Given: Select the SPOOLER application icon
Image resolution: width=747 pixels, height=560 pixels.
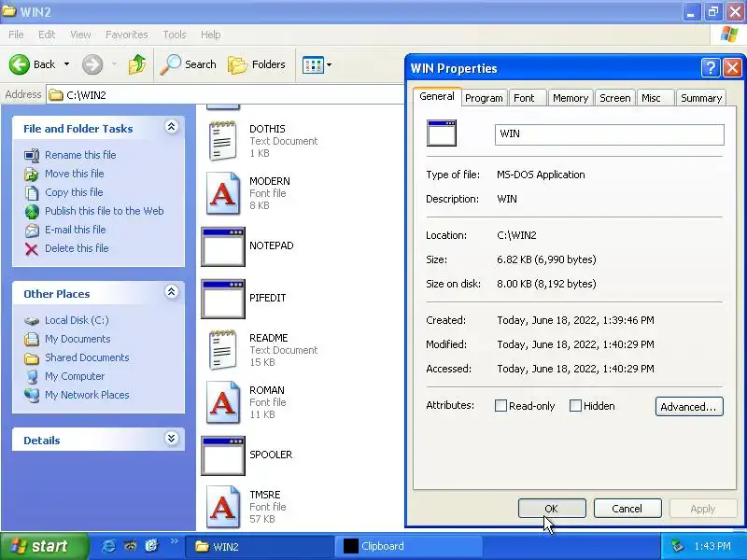Looking at the screenshot, I should (x=223, y=455).
